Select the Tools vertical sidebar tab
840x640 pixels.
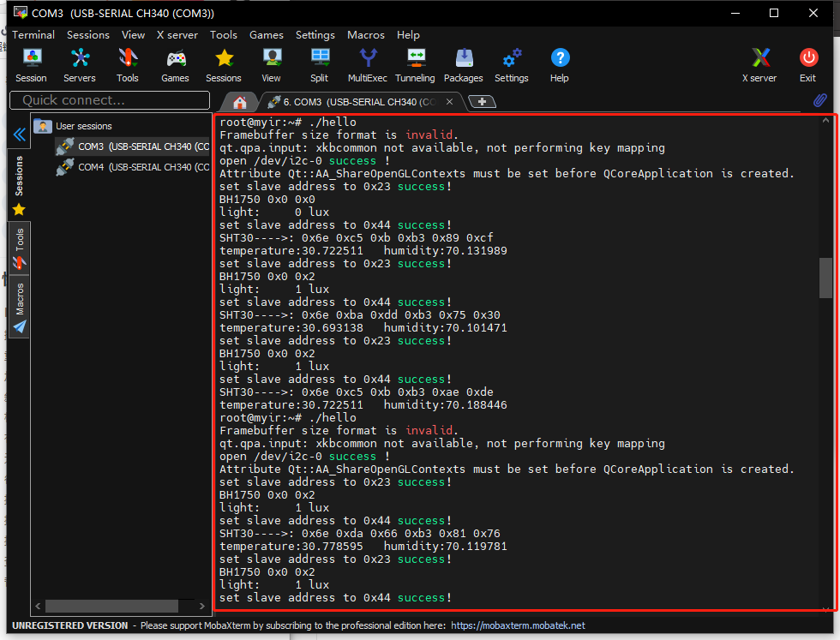coord(19,248)
